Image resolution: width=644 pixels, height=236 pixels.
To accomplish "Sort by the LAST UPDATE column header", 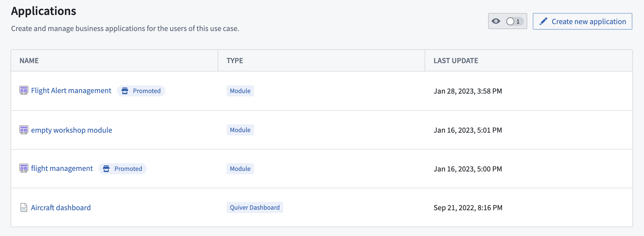I will (x=456, y=61).
